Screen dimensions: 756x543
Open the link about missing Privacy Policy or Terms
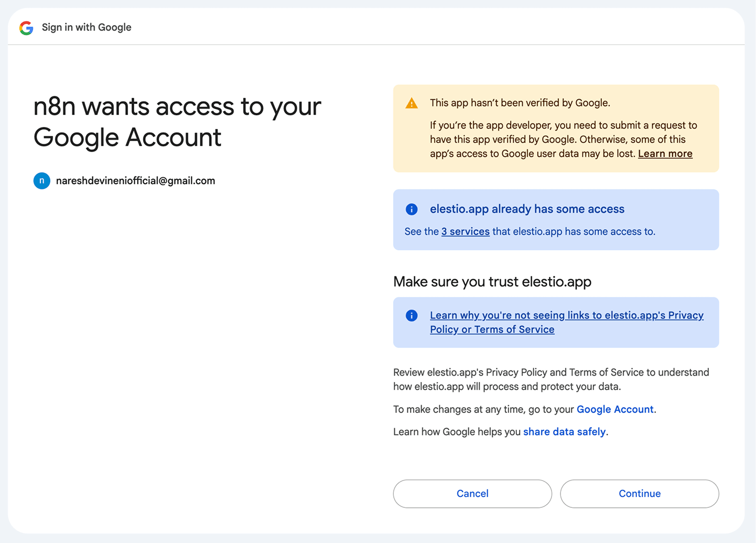[x=567, y=322]
